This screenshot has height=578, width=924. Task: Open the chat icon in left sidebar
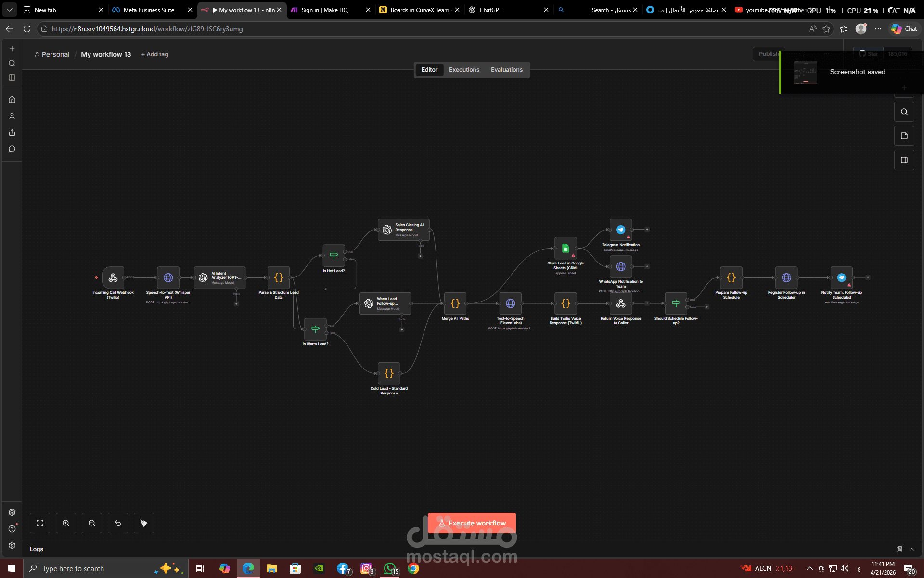click(12, 149)
